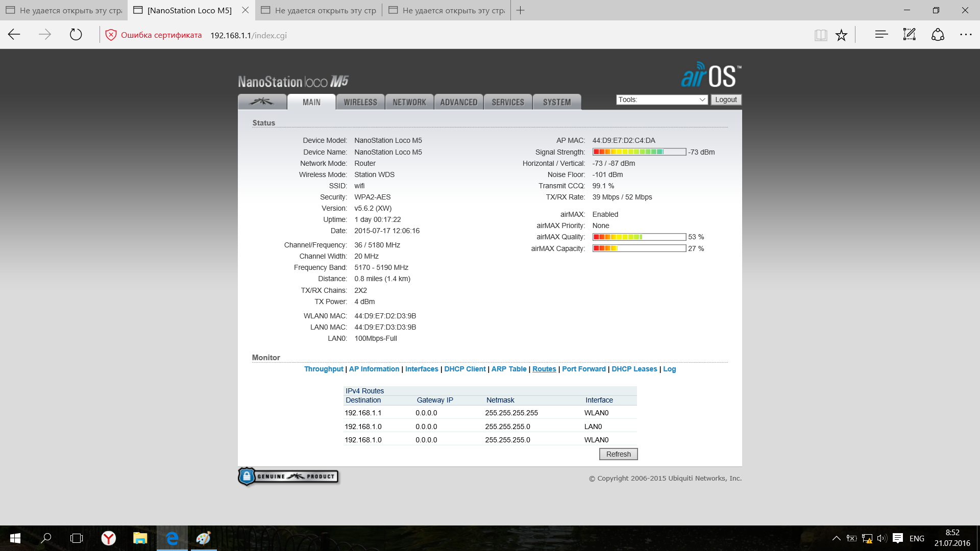
Task: Launch Yandex browser from taskbar
Action: pos(108,538)
